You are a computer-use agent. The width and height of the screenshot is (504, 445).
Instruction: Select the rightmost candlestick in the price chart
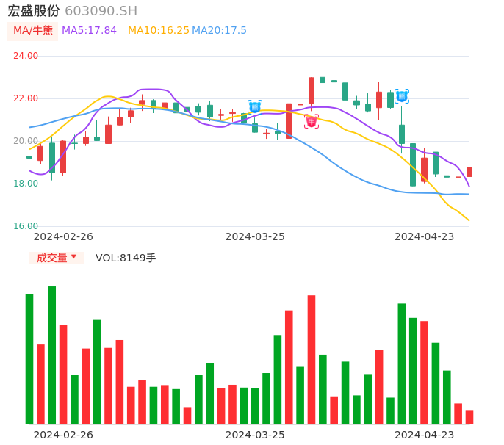tap(469, 172)
